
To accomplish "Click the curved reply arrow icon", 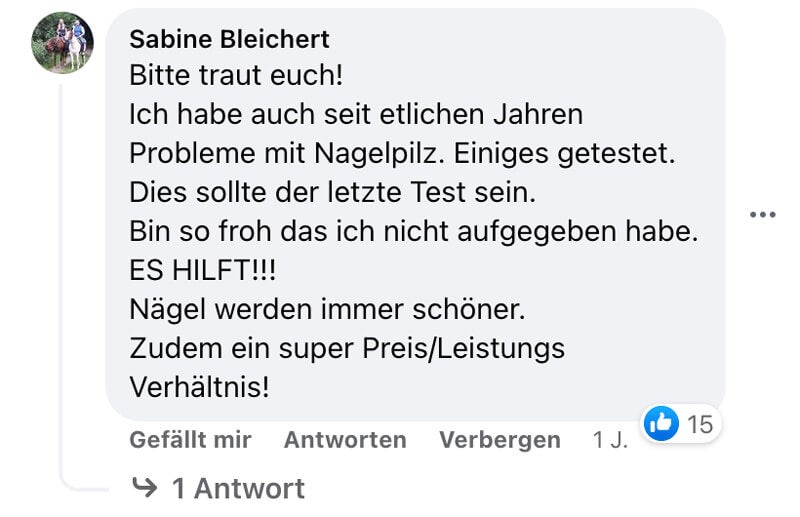I will click(x=145, y=488).
